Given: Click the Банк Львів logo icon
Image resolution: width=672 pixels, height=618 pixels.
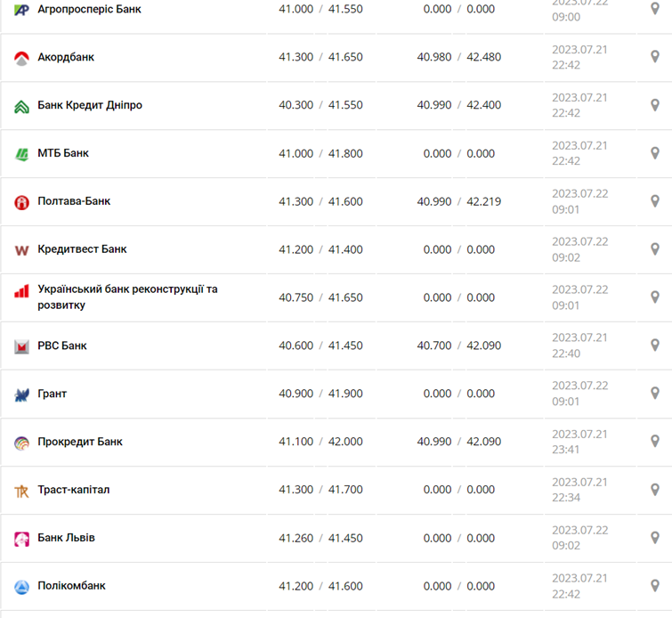Looking at the screenshot, I should click(x=22, y=539).
